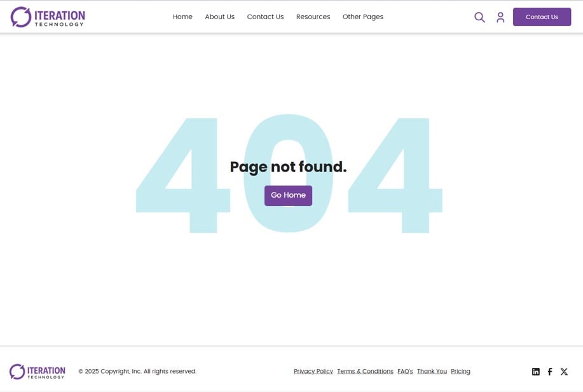This screenshot has height=392, width=583.
Task: Open the X social icon in footer
Action: 564,372
